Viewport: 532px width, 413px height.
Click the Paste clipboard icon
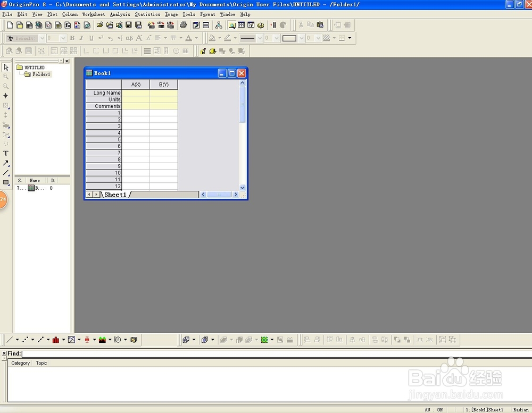[x=320, y=25]
